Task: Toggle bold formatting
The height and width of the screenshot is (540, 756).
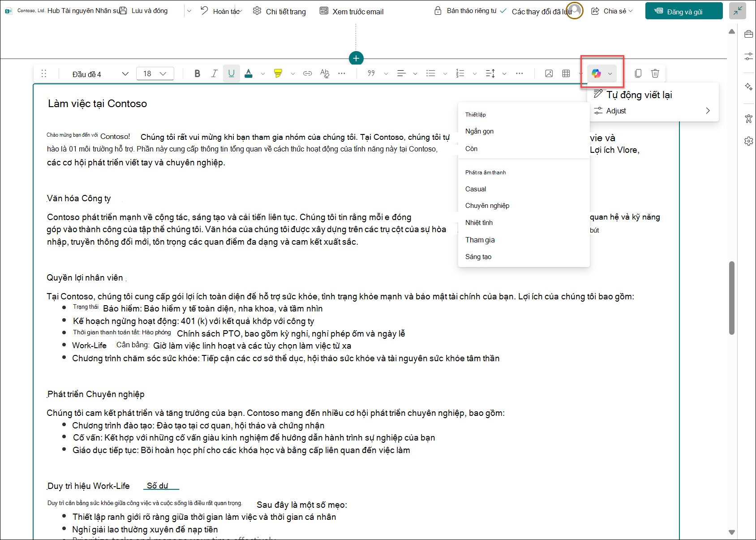Action: coord(197,73)
